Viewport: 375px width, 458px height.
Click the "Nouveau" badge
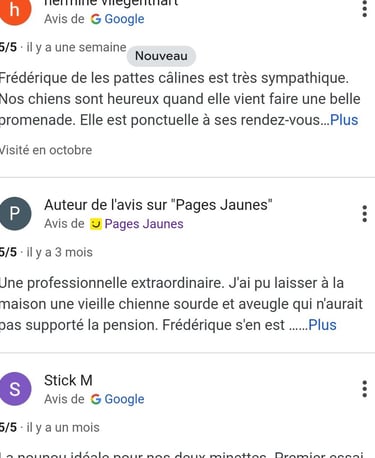(161, 56)
